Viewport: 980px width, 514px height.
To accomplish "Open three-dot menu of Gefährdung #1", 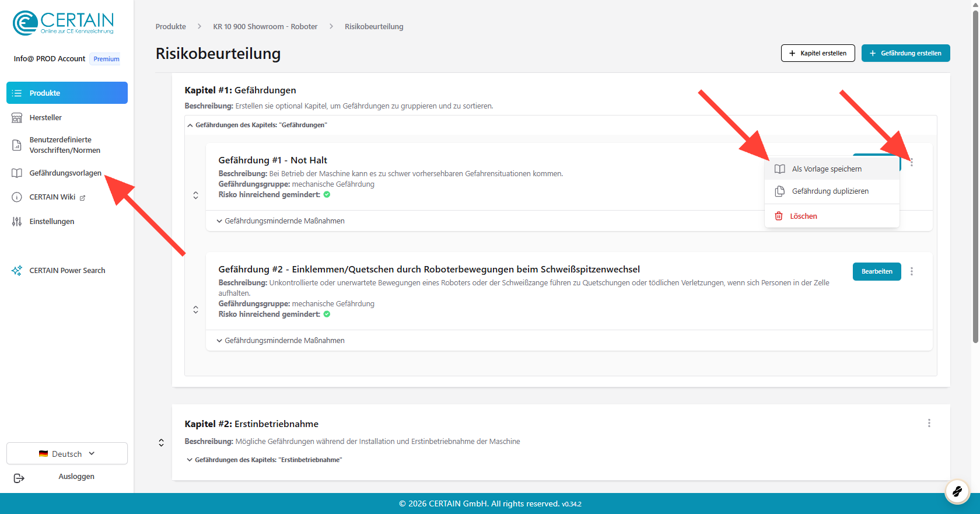I will [912, 162].
